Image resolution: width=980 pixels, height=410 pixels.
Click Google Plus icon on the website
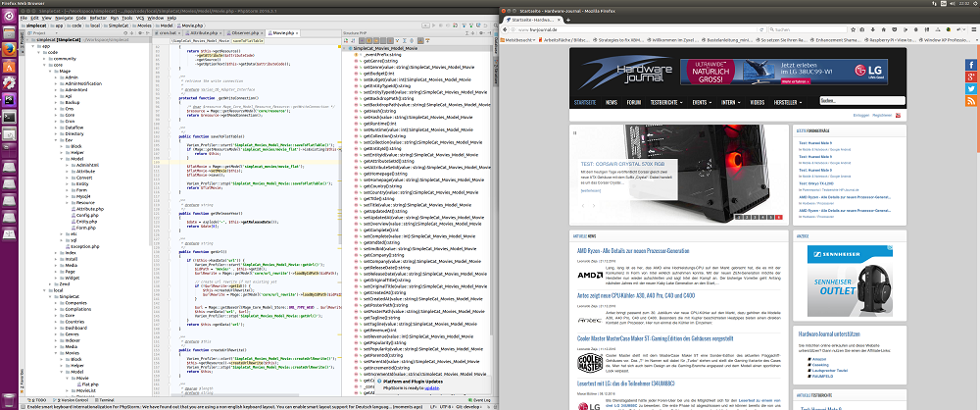coord(970,77)
